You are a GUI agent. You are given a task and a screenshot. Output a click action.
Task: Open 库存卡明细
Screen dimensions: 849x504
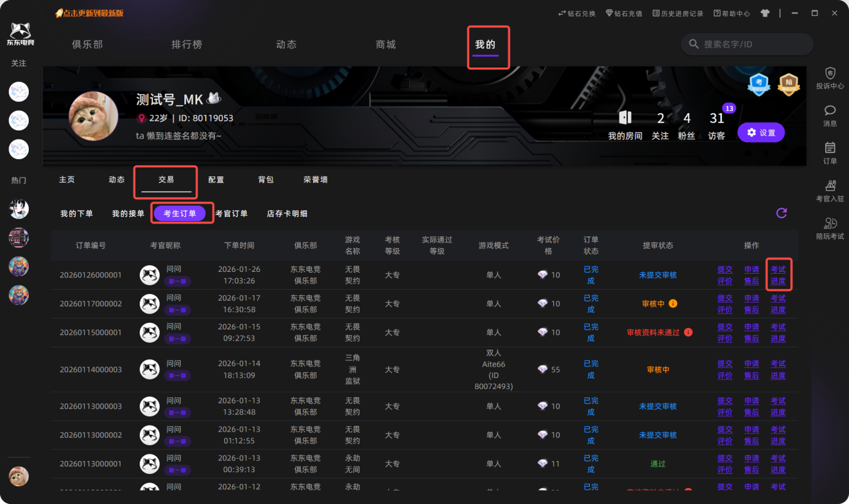287,214
